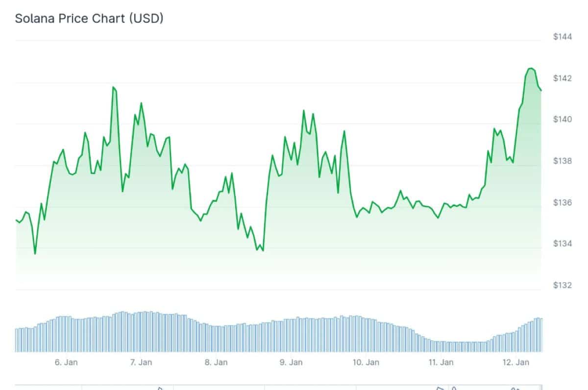Click the 10. Jan date label
Viewport: 588px width, 390px height.
[366, 363]
